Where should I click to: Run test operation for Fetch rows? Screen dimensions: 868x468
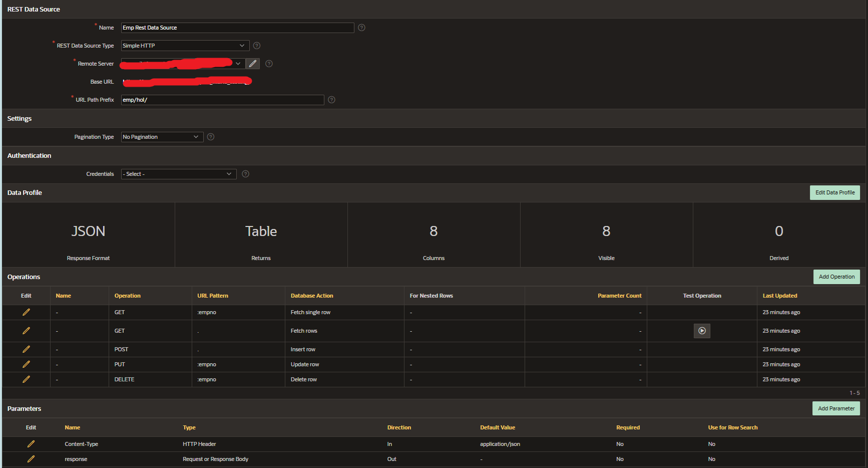click(x=702, y=331)
